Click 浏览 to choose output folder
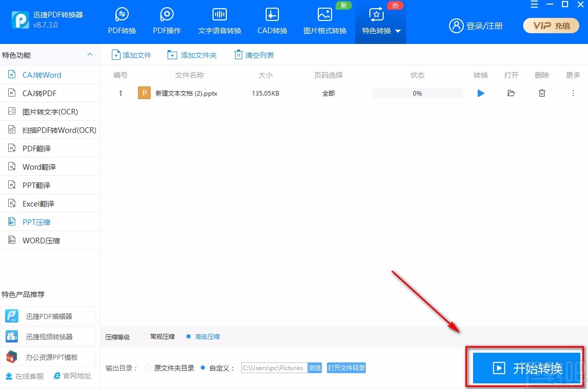 (315, 368)
